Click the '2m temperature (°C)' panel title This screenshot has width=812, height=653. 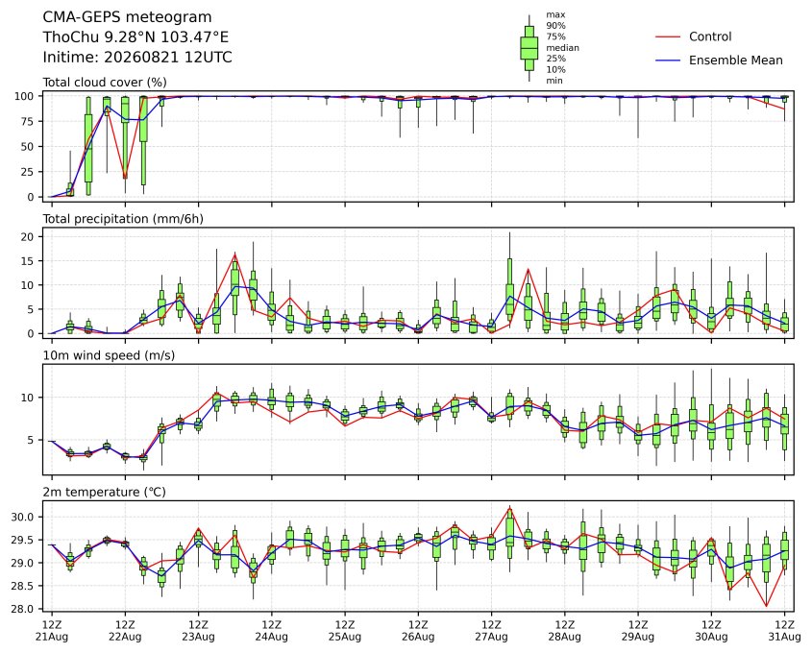104,492
